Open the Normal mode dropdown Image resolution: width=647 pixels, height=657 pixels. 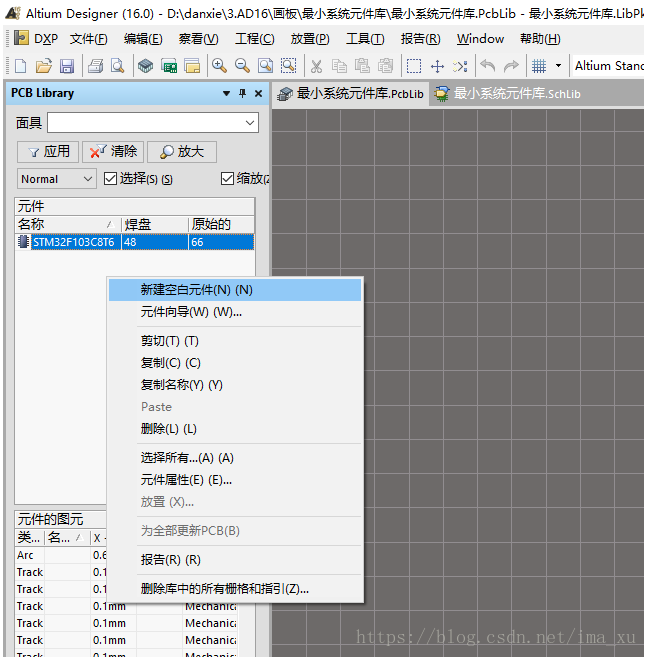click(57, 179)
